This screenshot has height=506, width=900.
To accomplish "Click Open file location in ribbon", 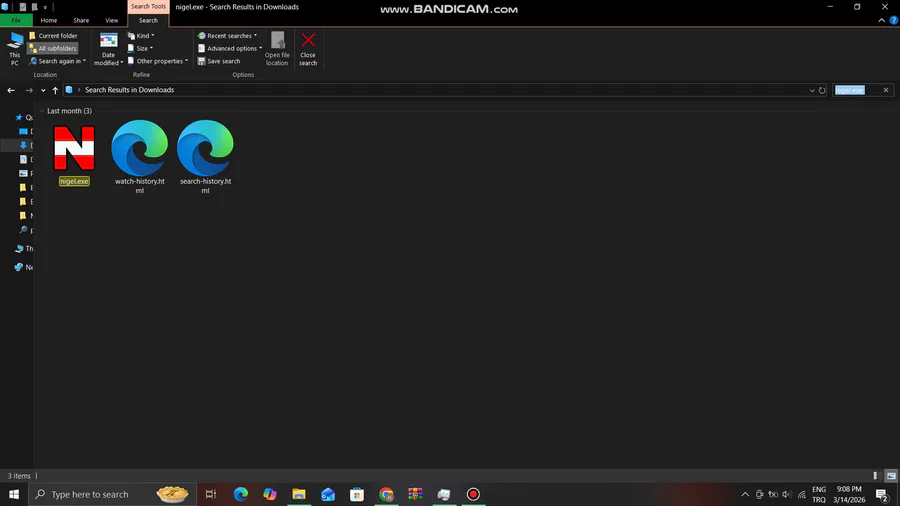I will point(277,49).
